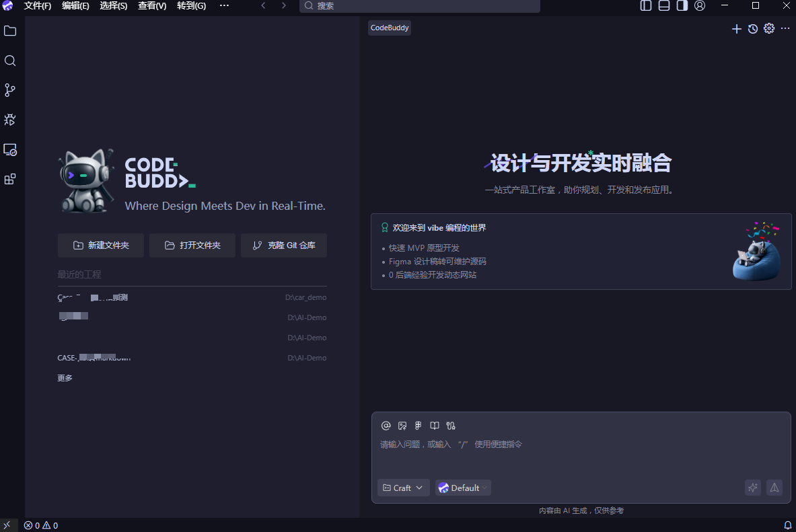Toggle the primary side bar layout icon

[x=646, y=5]
